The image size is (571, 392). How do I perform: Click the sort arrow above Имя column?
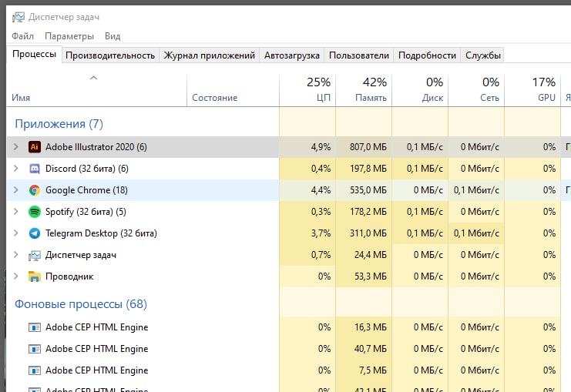[93, 78]
